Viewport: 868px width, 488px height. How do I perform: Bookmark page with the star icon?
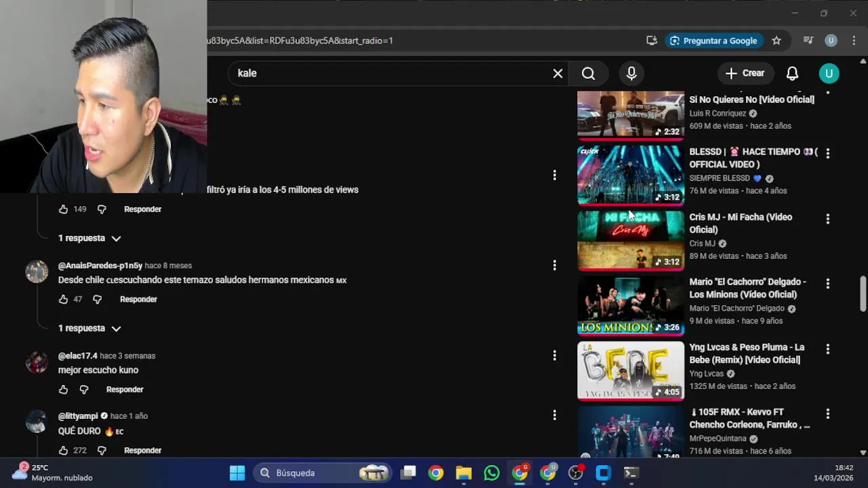(x=776, y=41)
